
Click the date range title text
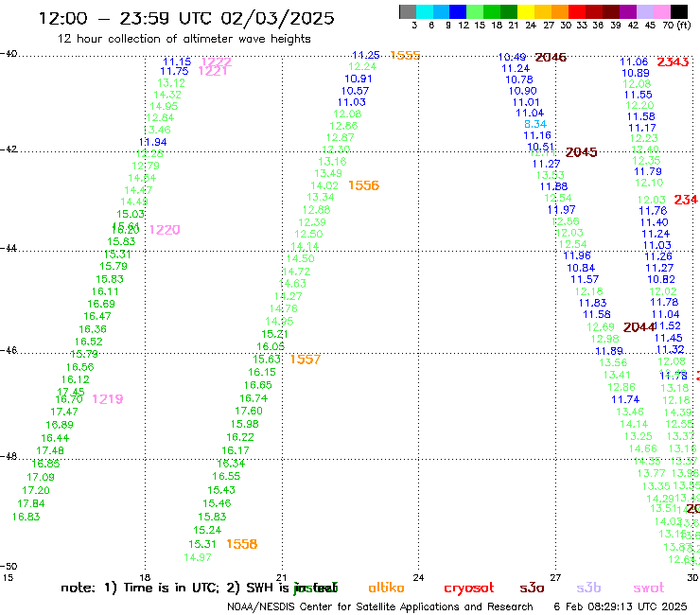point(186,18)
